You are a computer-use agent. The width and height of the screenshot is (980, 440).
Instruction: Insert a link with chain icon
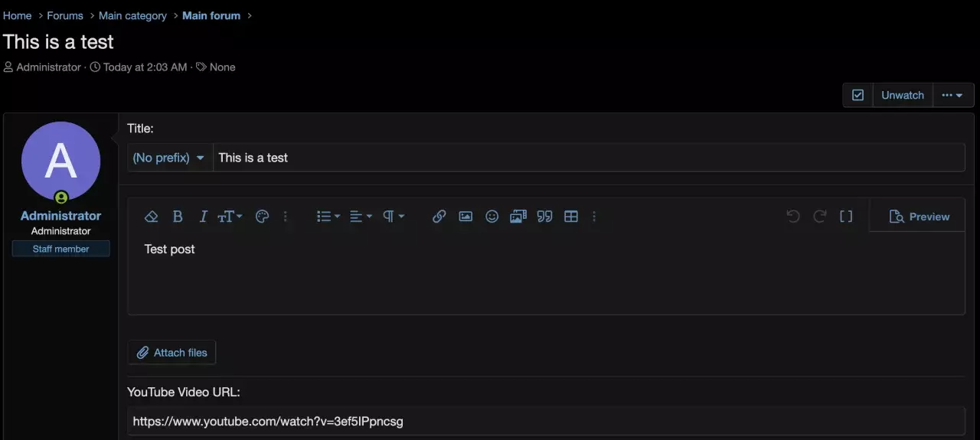pos(439,217)
